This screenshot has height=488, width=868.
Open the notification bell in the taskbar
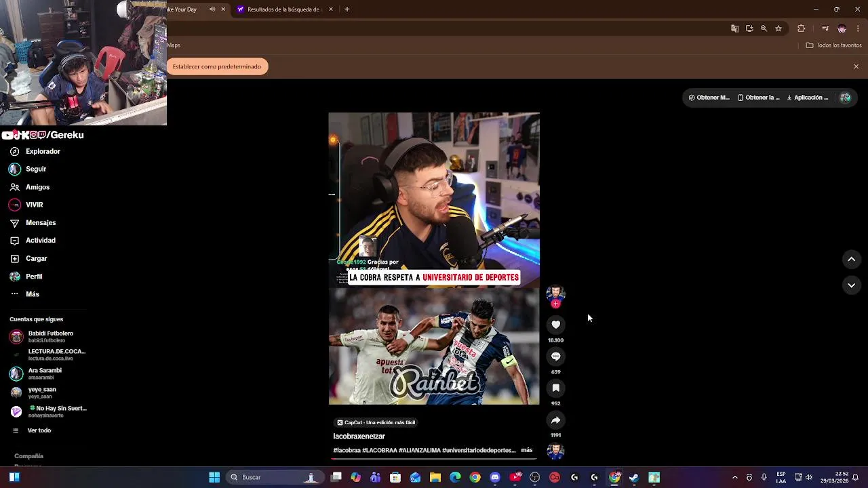(856, 477)
